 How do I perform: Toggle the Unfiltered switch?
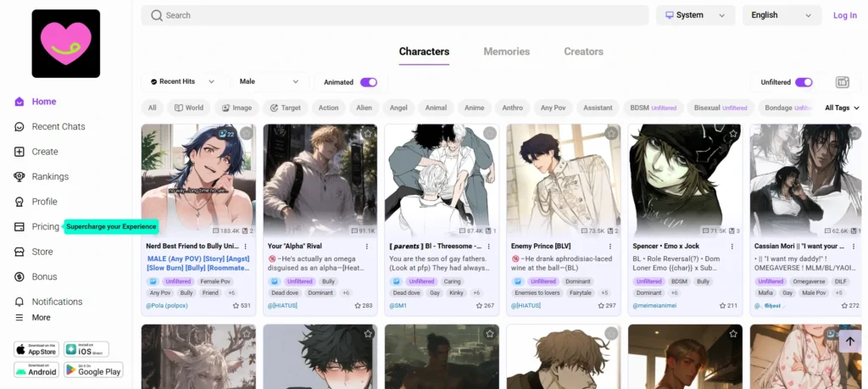tap(804, 82)
